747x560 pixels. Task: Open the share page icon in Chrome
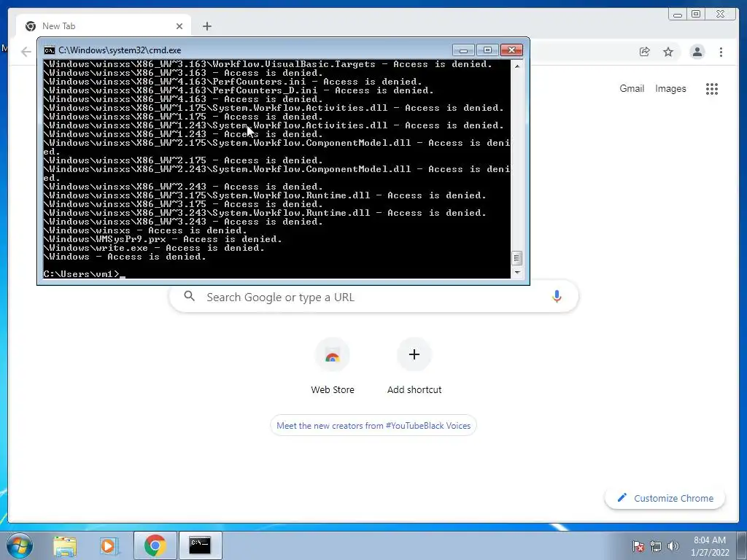click(x=645, y=52)
